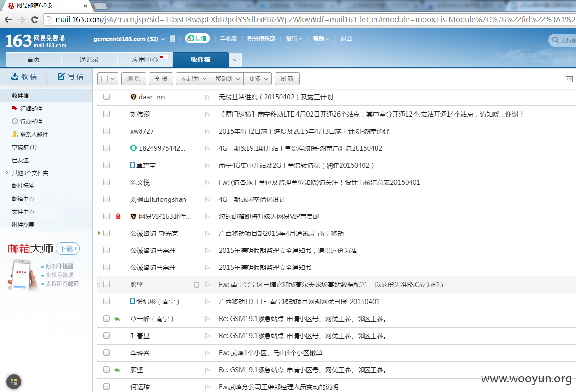Open the select-all checkbox dropdown in the toolbar
Image resolution: width=576 pixels, height=392 pixels.
(x=113, y=79)
